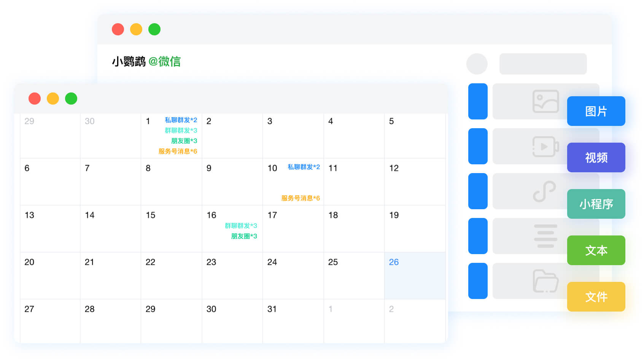The image size is (644, 361).
Task: Click the 小鹦鹉 @微信 title
Action: pos(146,62)
